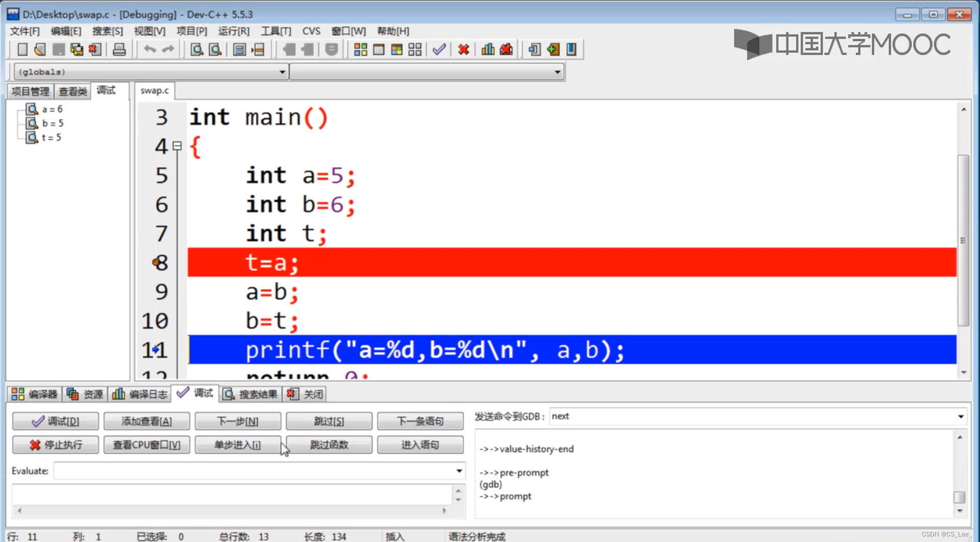Click the 单步进入[i] button
The width and height of the screenshot is (980, 542).
[238, 445]
